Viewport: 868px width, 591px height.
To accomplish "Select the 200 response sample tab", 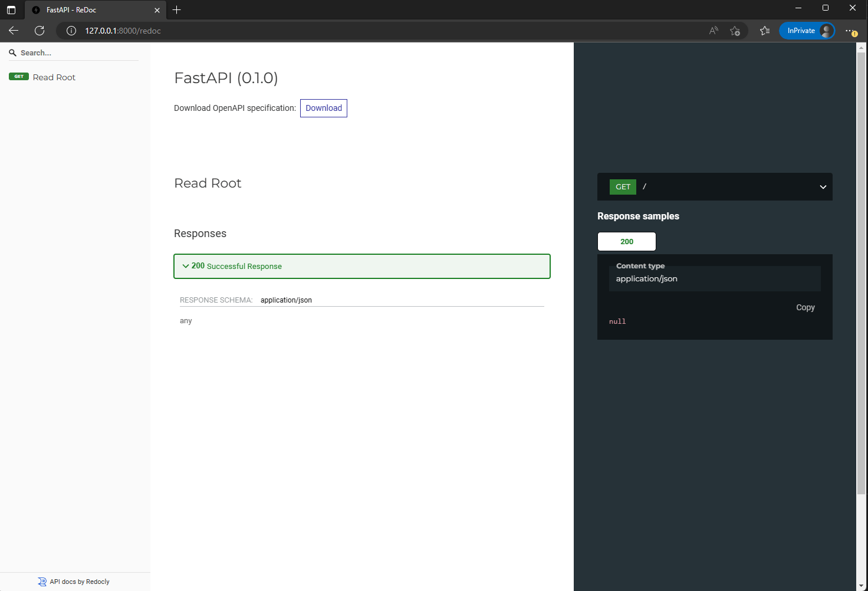I will (x=627, y=241).
